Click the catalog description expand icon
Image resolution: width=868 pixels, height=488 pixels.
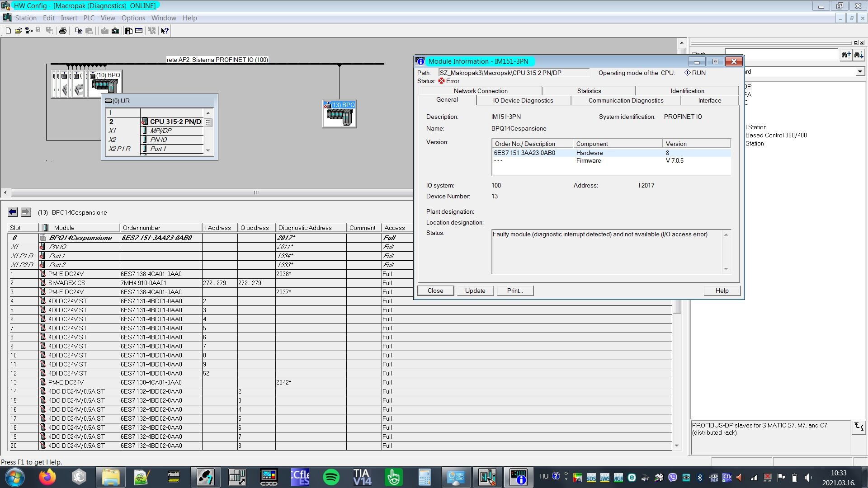coord(859,427)
